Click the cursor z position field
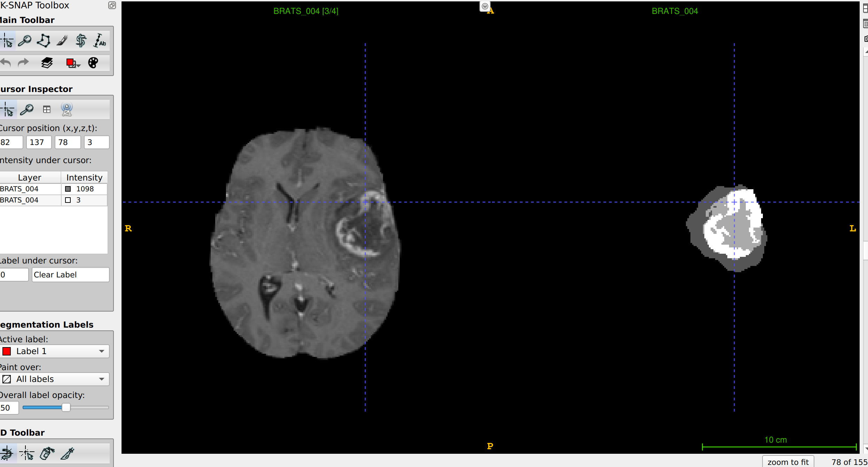This screenshot has height=467, width=868. tap(67, 142)
